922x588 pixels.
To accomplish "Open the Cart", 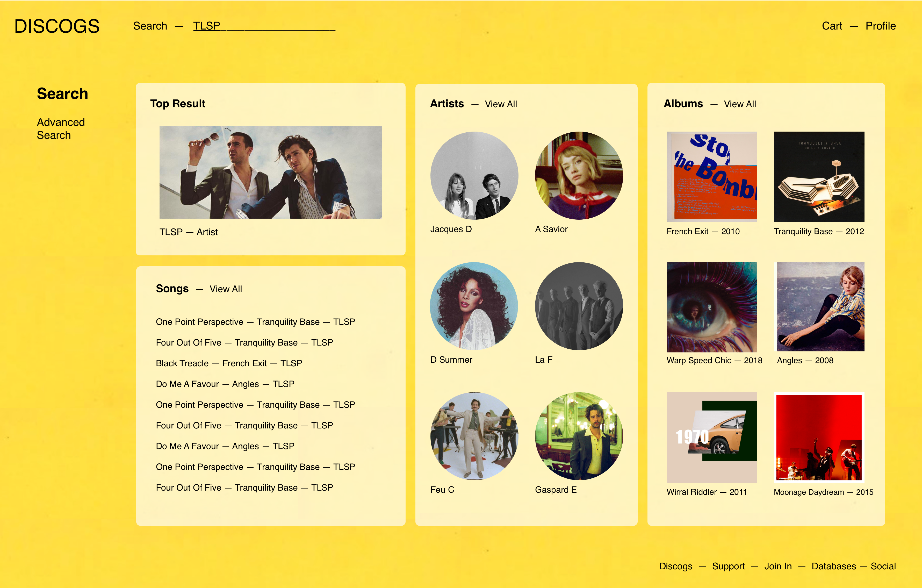I will tap(832, 26).
